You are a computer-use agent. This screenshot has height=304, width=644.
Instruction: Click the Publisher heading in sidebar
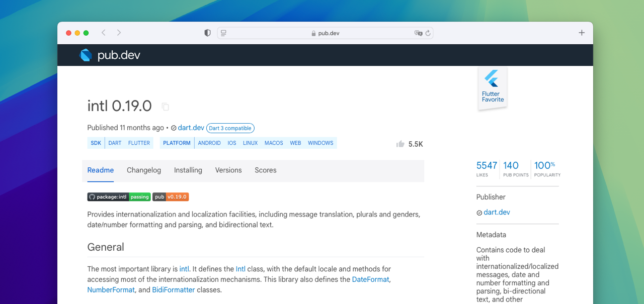click(x=491, y=197)
